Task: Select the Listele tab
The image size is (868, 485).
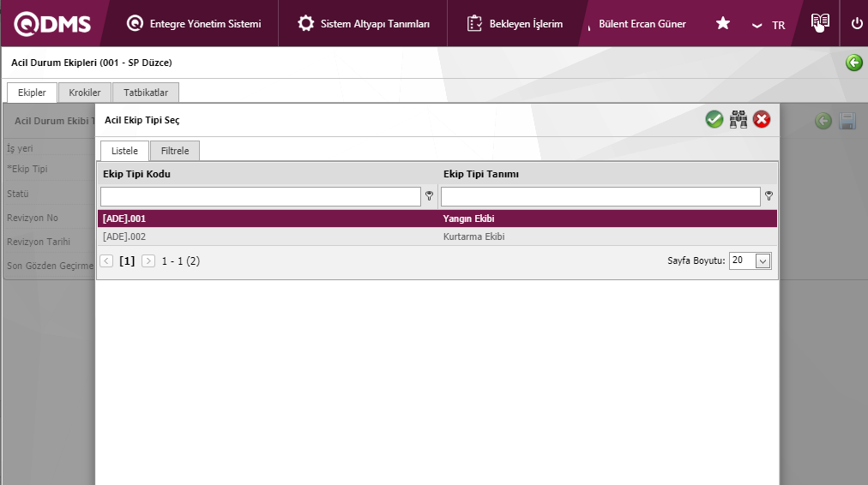Action: coord(124,151)
